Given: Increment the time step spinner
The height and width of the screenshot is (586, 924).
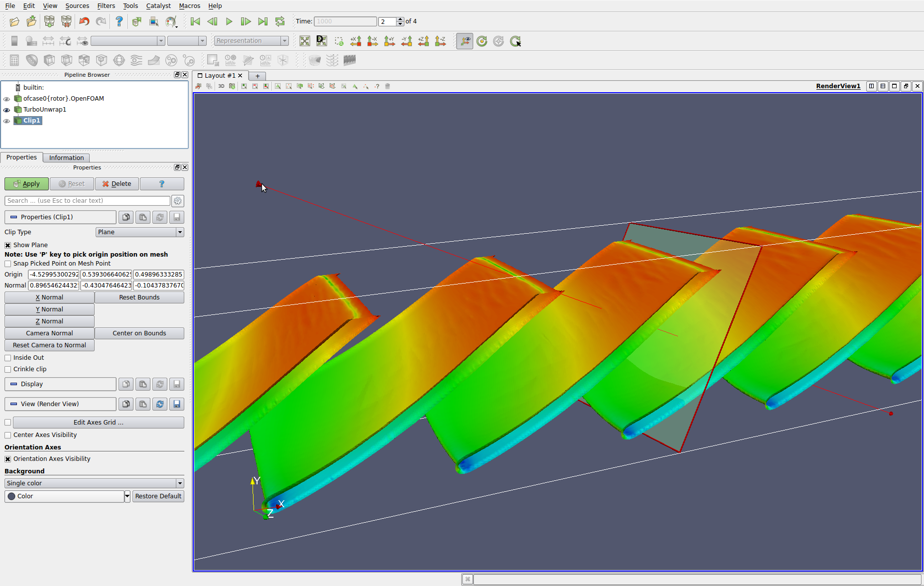Looking at the screenshot, I should [400, 19].
